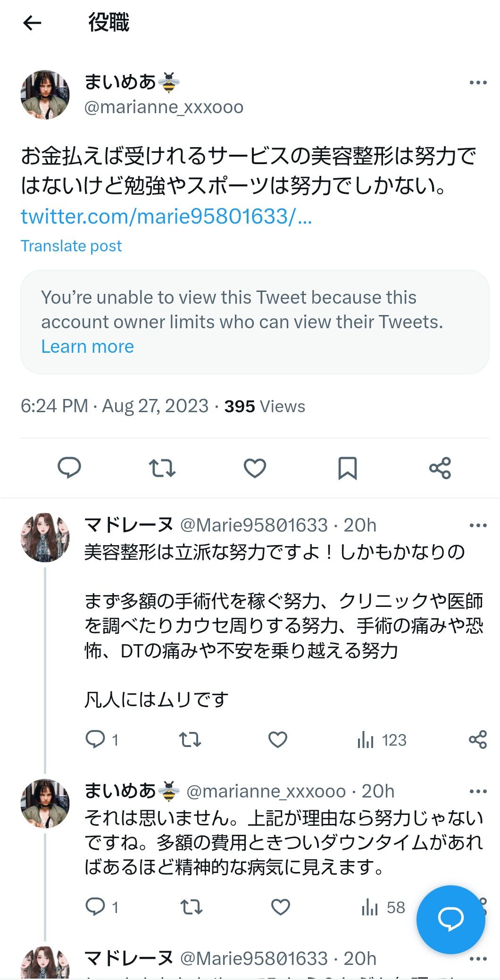Click Learn more in unavailable tweet box
Image resolution: width=500 pixels, height=980 pixels.
[87, 347]
